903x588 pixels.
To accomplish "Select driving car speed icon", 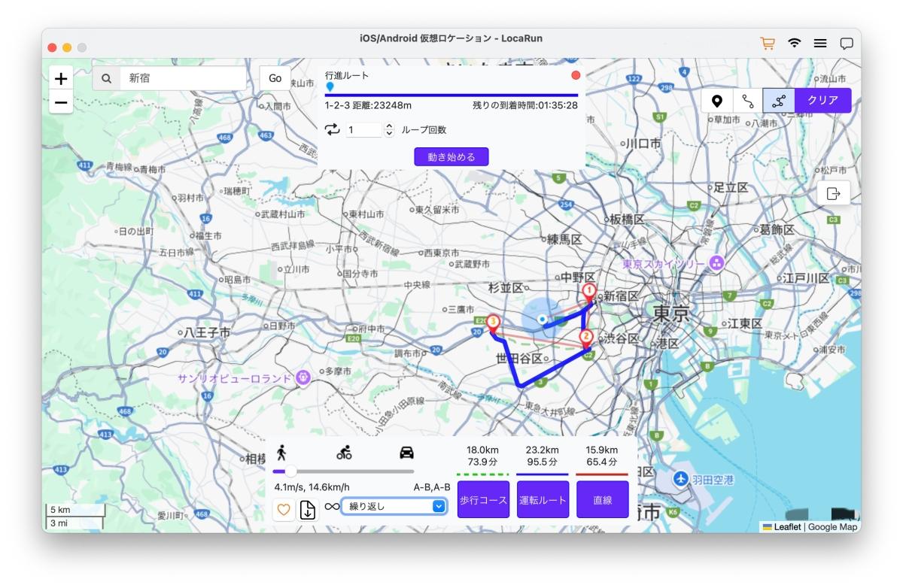I will pyautogui.click(x=406, y=452).
